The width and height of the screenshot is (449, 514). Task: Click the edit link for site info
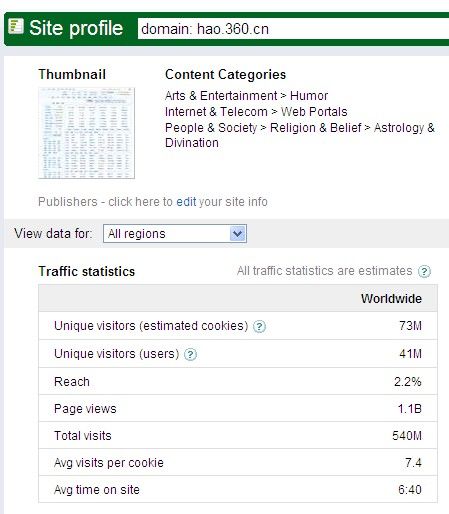click(x=186, y=202)
